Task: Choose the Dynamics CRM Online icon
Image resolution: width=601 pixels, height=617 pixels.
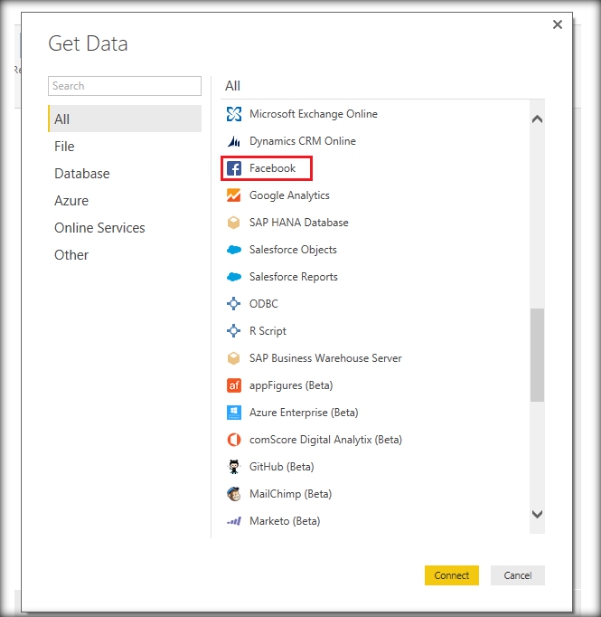Action: point(234,141)
